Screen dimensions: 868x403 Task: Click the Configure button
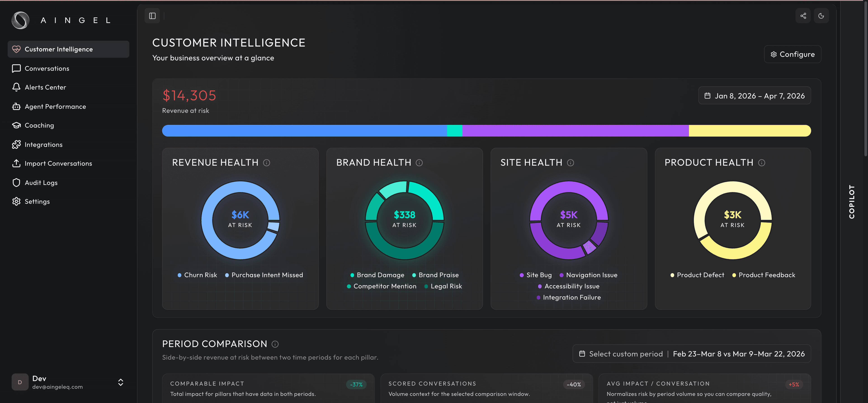[x=793, y=54]
